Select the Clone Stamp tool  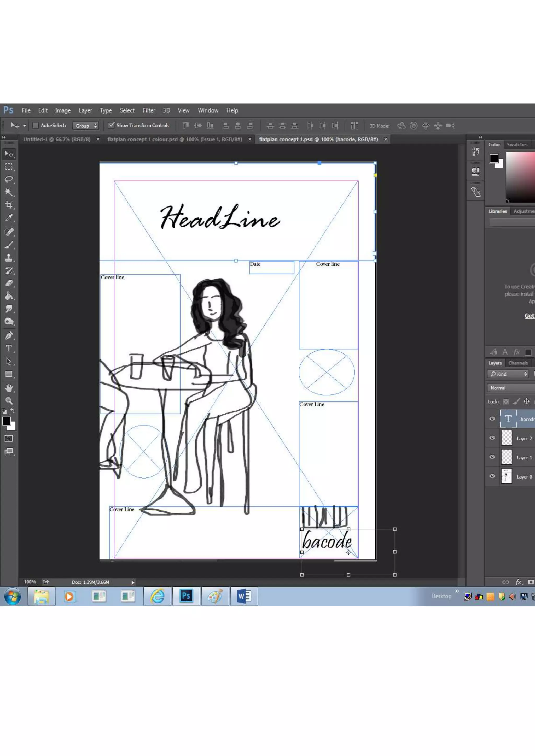click(x=9, y=257)
